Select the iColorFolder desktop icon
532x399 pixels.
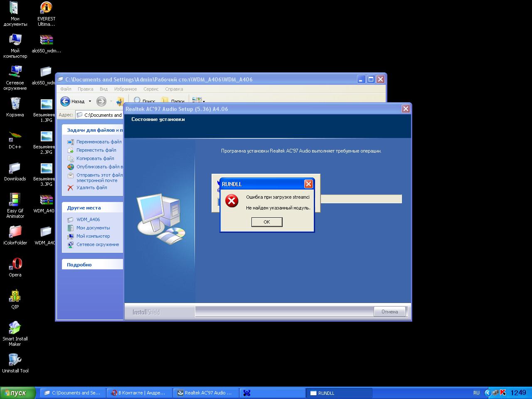15,235
